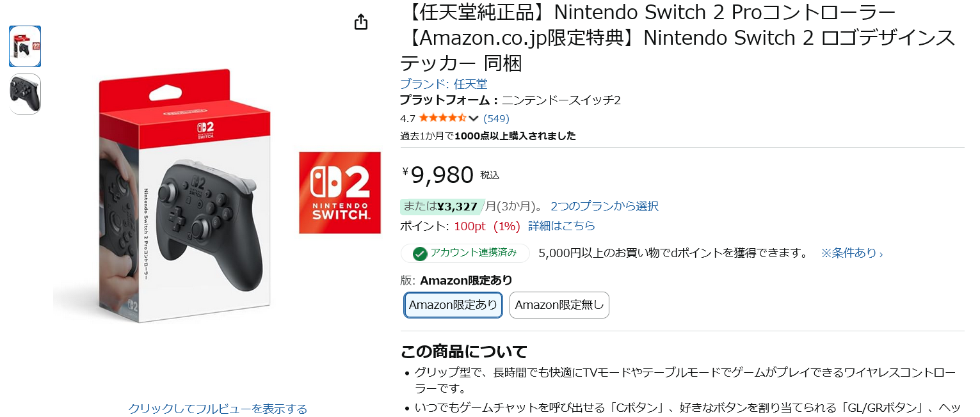Screen dimensions: 980x417
Task: Click the アカウント連携済み badge
Action: point(474,253)
